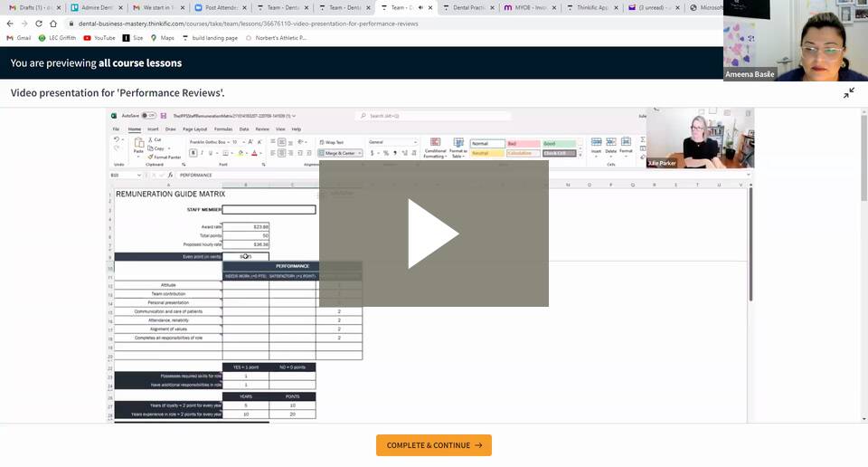Open the LEC Griffith bookmark
The width and height of the screenshot is (868, 467).
click(57, 38)
